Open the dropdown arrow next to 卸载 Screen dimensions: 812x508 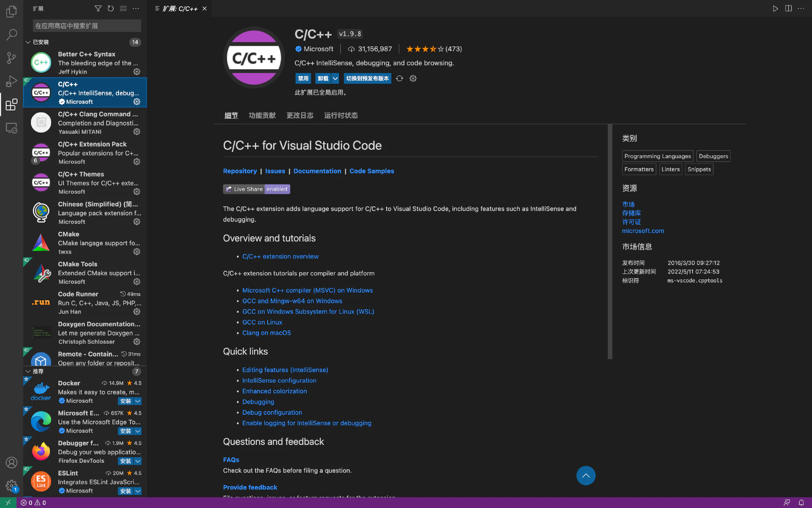335,78
